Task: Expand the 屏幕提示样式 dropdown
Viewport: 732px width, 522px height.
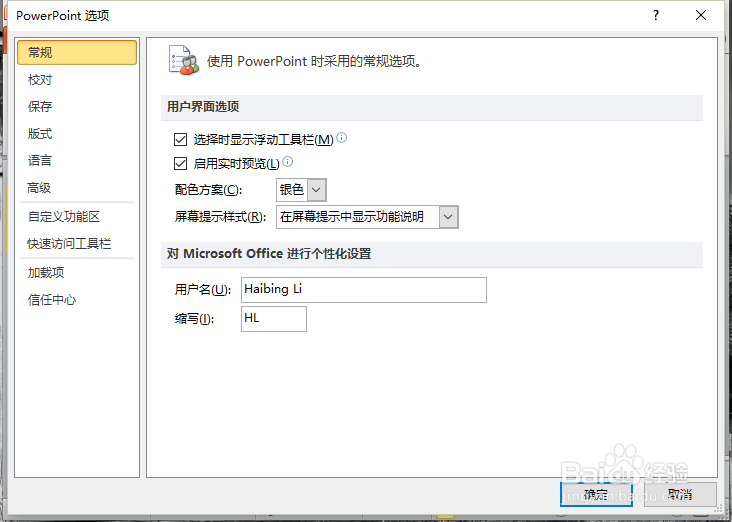Action: pos(448,217)
